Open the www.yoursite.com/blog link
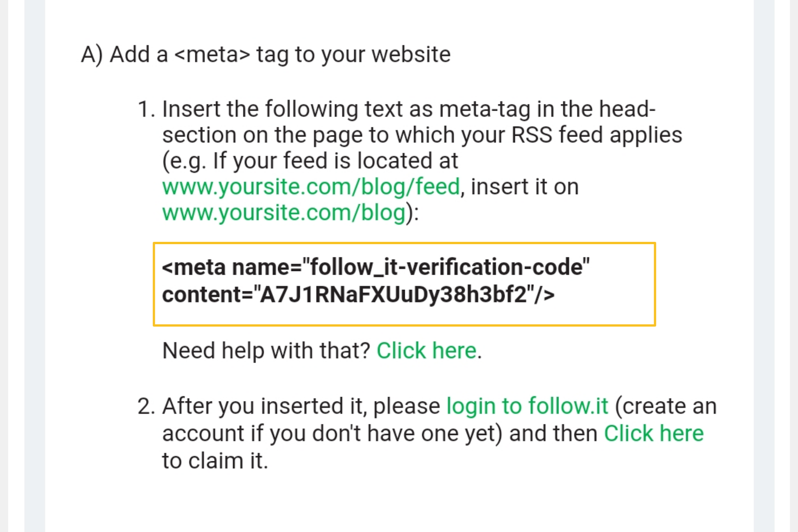 pyautogui.click(x=284, y=213)
